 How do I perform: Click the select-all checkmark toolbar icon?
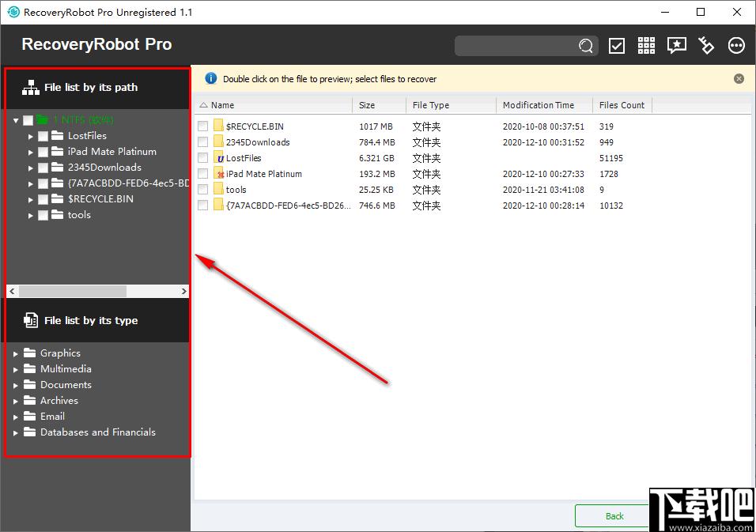pos(617,46)
